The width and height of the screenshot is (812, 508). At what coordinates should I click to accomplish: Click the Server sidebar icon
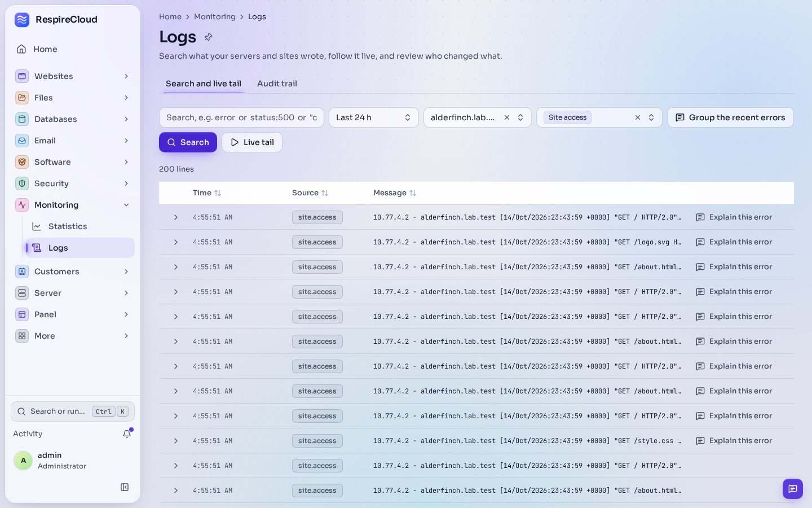point(22,293)
